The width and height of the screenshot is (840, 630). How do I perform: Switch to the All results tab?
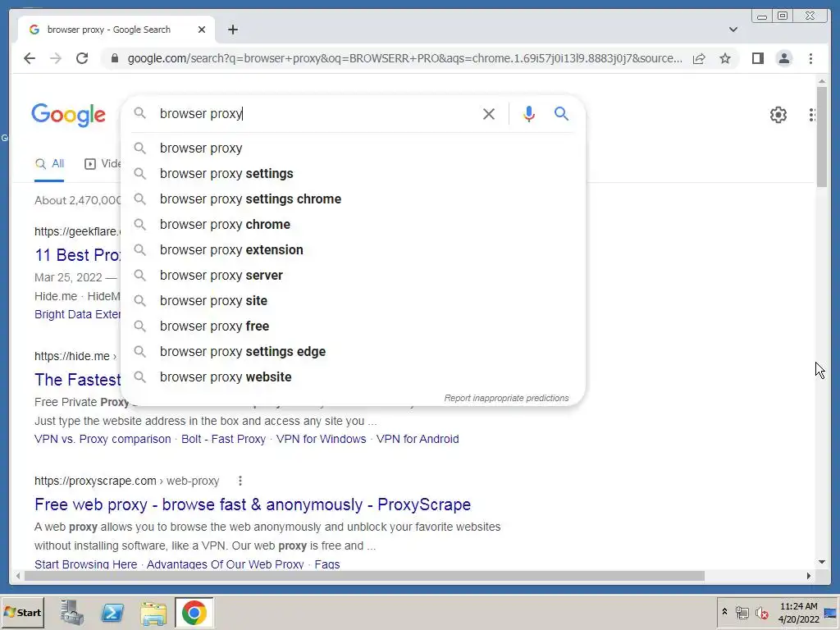[x=49, y=164]
